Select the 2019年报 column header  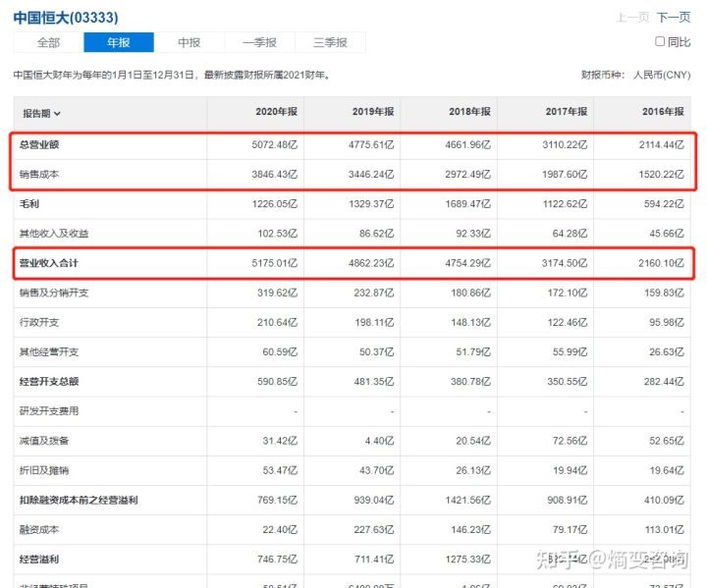tap(373, 111)
